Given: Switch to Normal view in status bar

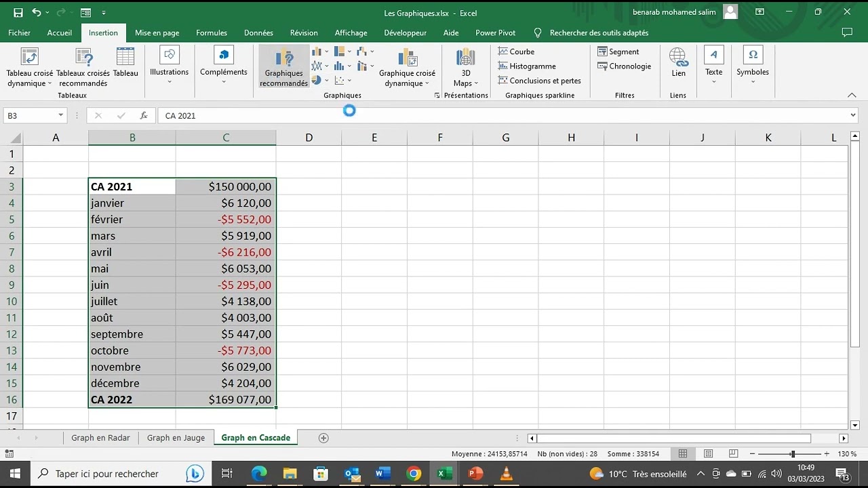Looking at the screenshot, I should point(683,453).
